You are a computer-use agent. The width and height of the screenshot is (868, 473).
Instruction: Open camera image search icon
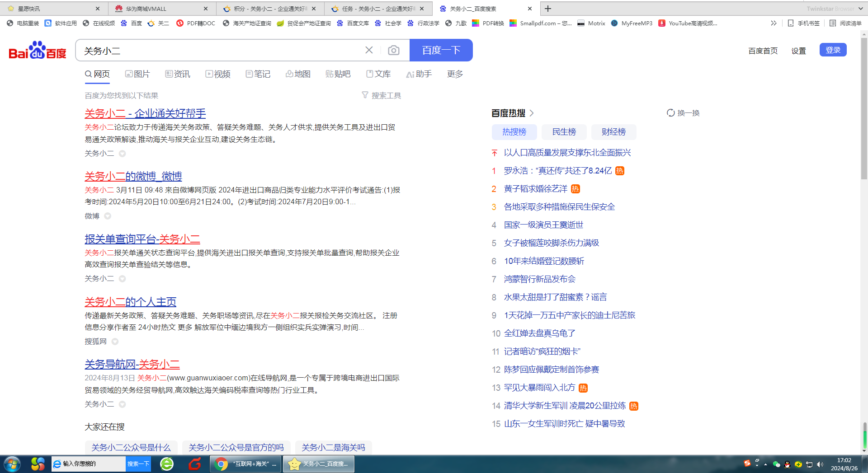[x=394, y=50]
